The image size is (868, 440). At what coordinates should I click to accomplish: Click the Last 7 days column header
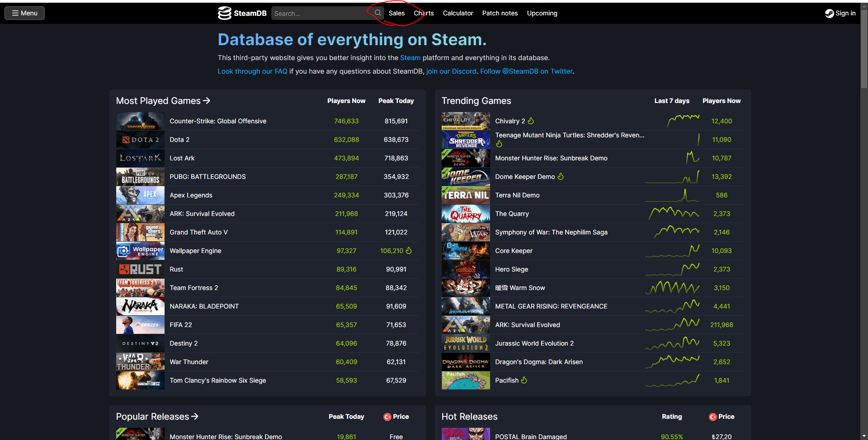coord(672,101)
